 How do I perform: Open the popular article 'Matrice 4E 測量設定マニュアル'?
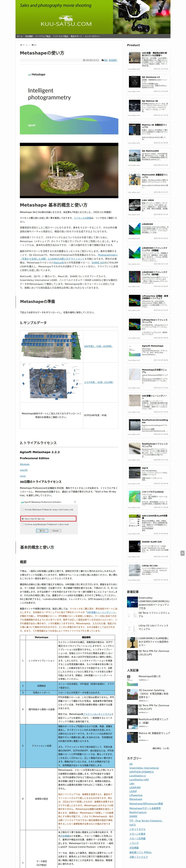point(154,735)
